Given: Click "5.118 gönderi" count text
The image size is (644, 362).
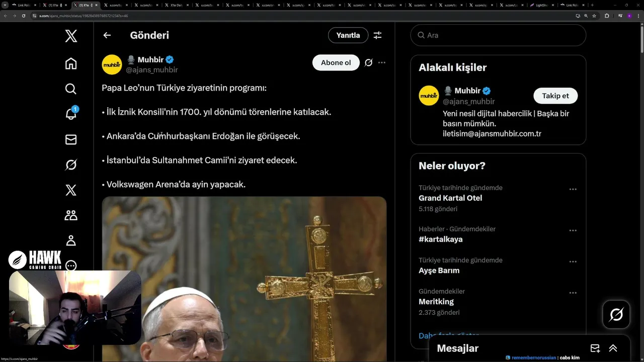Looking at the screenshot, I should (x=438, y=209).
